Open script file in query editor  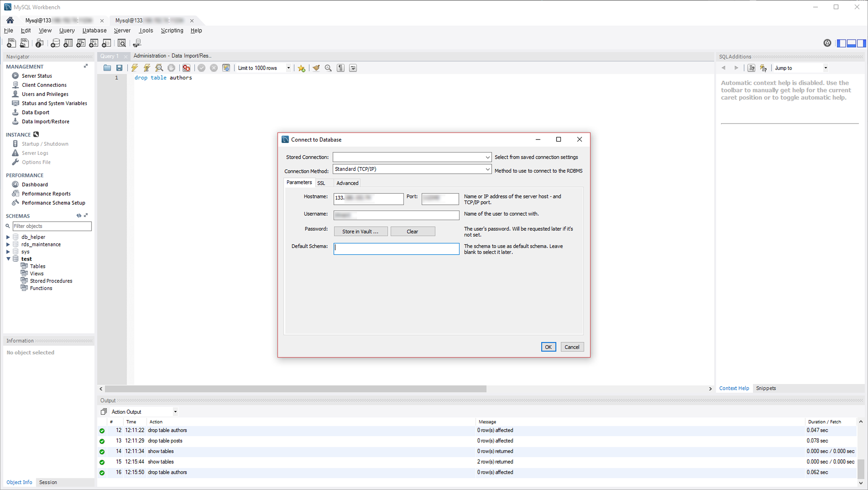coord(107,68)
